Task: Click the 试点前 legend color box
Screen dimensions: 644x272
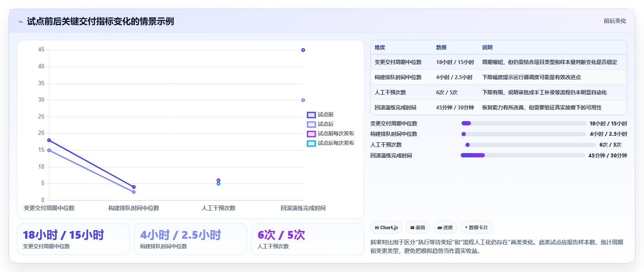Action: [x=311, y=115]
